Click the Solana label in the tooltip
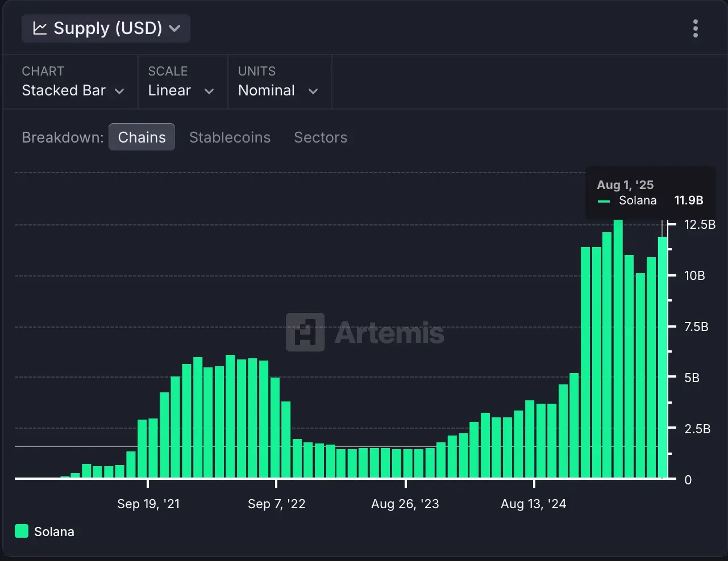This screenshot has width=728, height=561. (638, 200)
